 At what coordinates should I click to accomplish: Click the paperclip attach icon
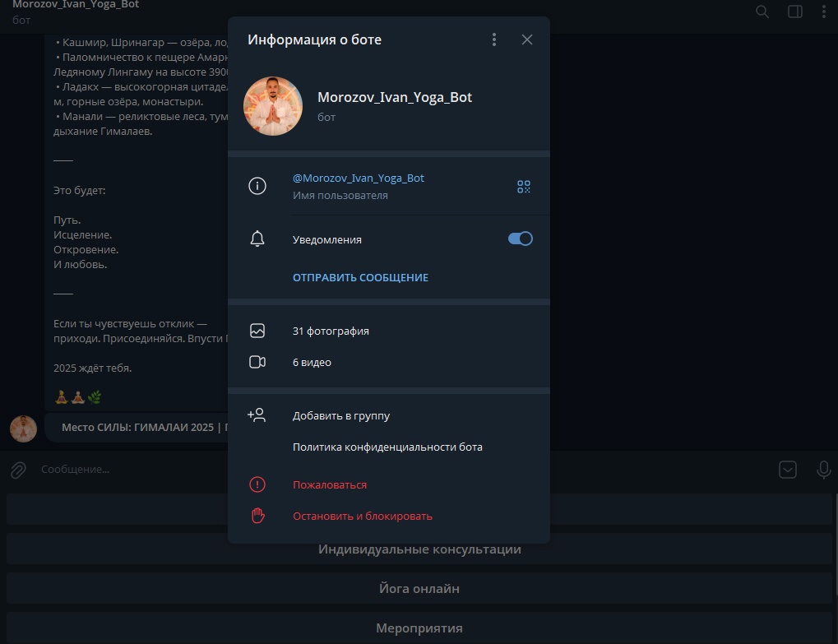coord(18,470)
